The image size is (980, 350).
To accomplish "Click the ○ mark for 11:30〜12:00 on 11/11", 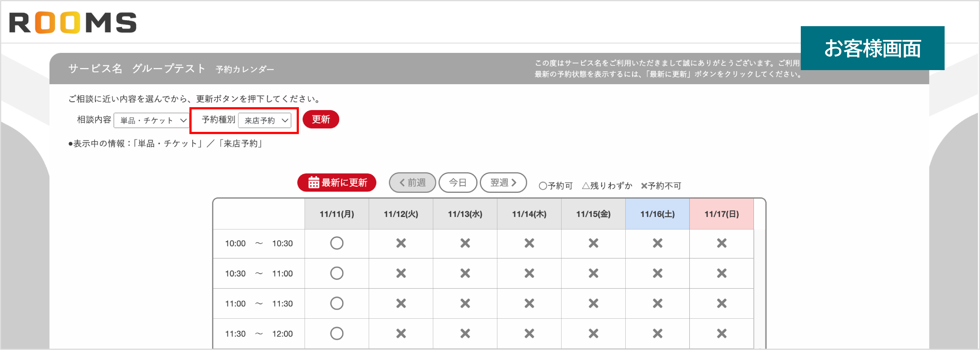I will (336, 333).
